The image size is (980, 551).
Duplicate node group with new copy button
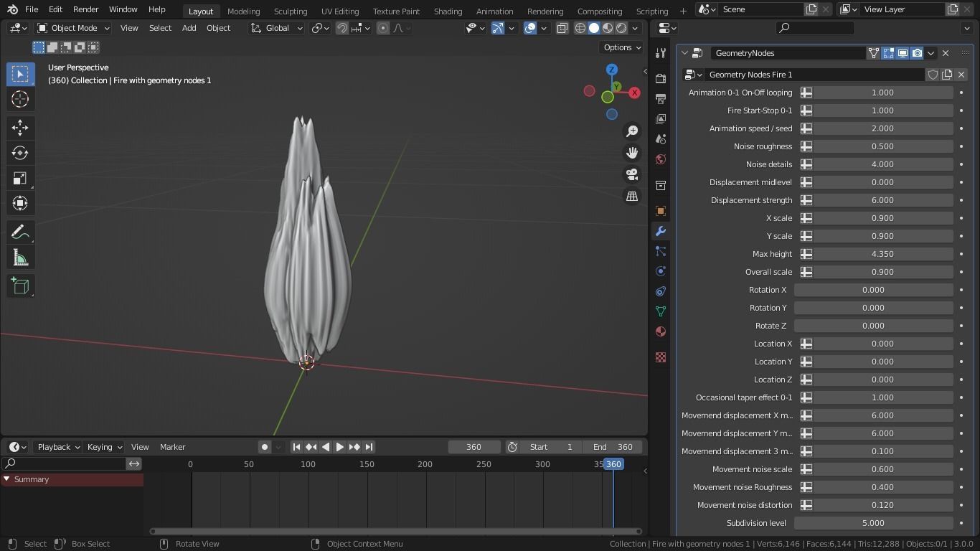(947, 75)
